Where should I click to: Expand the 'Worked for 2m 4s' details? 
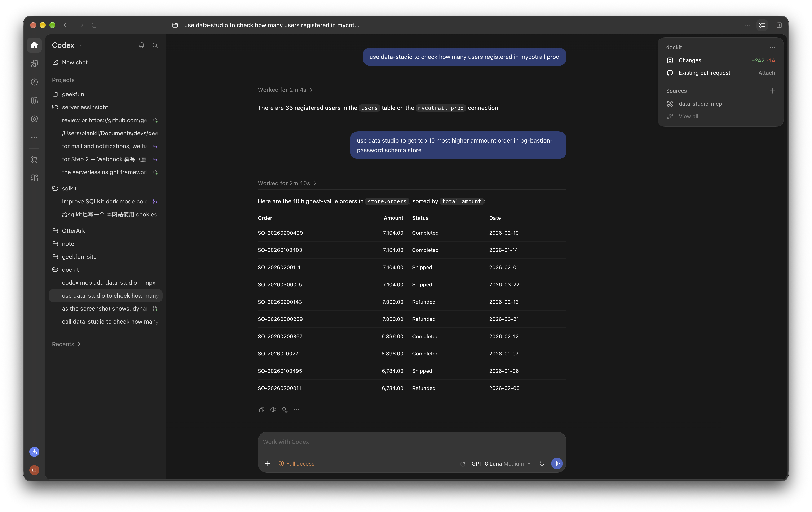point(285,90)
